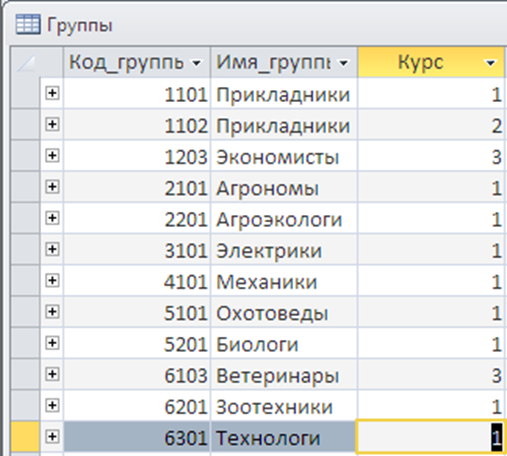Select the Имя_группы column header
This screenshot has height=456, width=507.
point(284,62)
